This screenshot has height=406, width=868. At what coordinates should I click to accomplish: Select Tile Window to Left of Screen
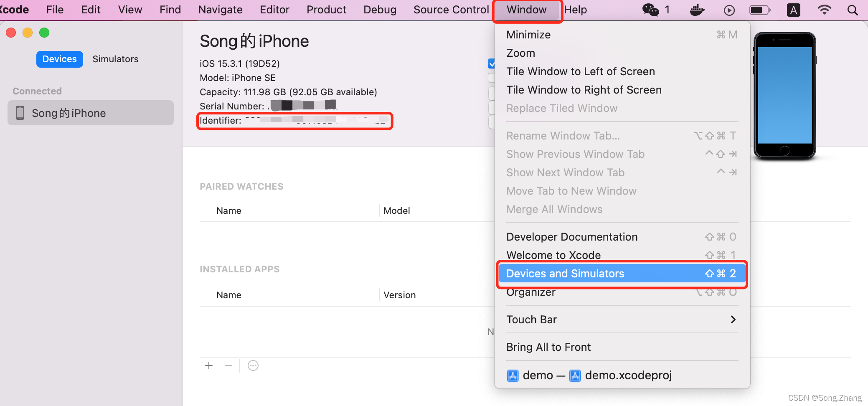point(622,71)
